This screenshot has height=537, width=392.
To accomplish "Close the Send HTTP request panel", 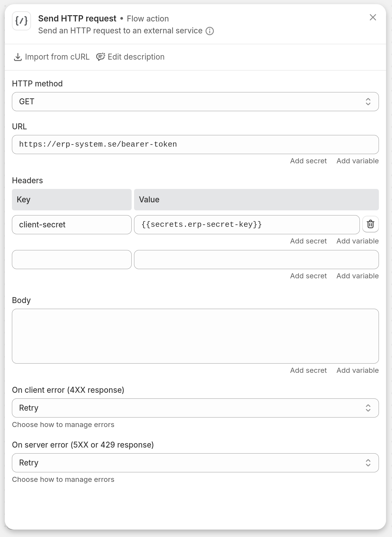I will (373, 18).
